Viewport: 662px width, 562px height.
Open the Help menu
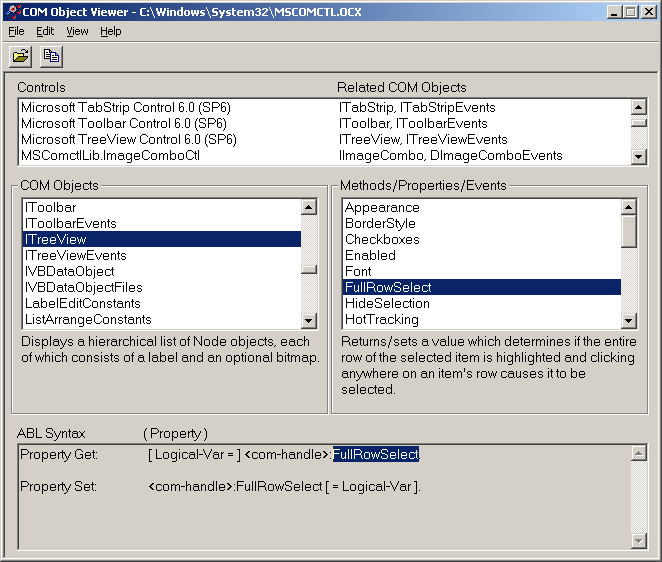click(111, 32)
